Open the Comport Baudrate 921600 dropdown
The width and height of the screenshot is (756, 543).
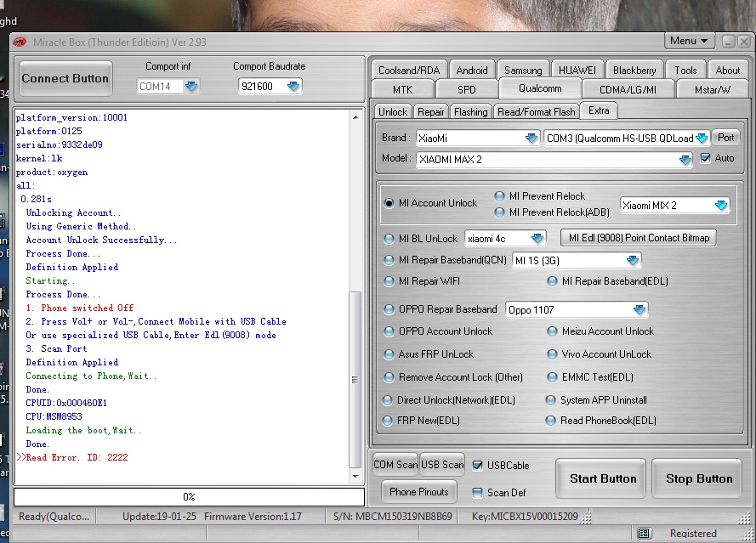point(293,86)
